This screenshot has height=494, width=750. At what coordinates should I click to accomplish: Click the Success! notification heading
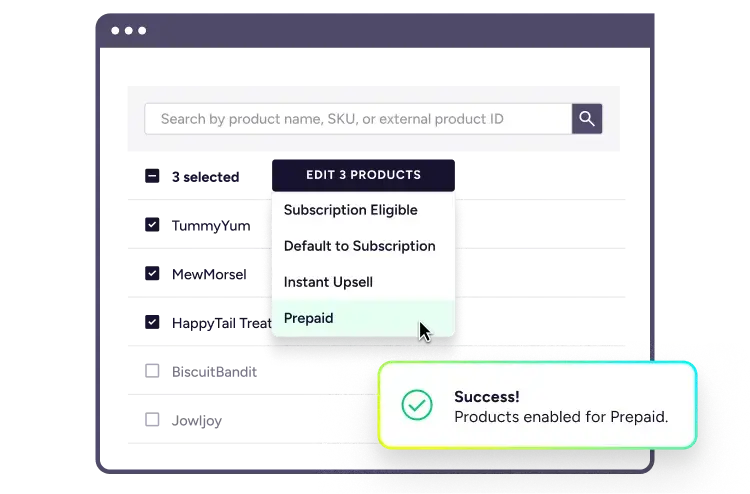[486, 396]
